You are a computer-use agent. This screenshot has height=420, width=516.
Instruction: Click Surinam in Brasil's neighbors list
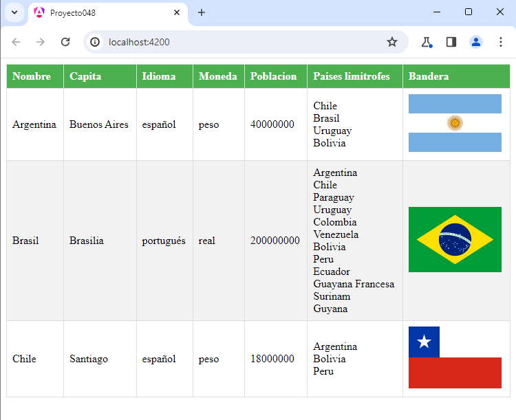[332, 296]
